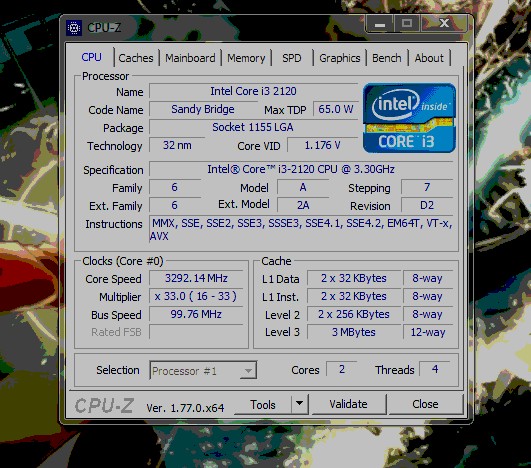The image size is (531, 468).
Task: Click the Level 2 associativity '8-way'
Action: coord(428,314)
